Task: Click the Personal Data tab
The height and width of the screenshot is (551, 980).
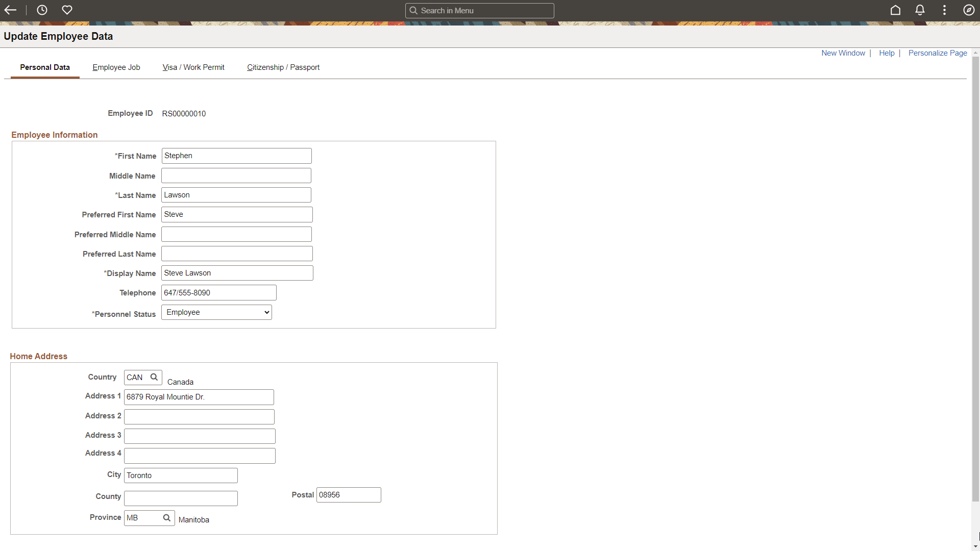Action: tap(45, 67)
